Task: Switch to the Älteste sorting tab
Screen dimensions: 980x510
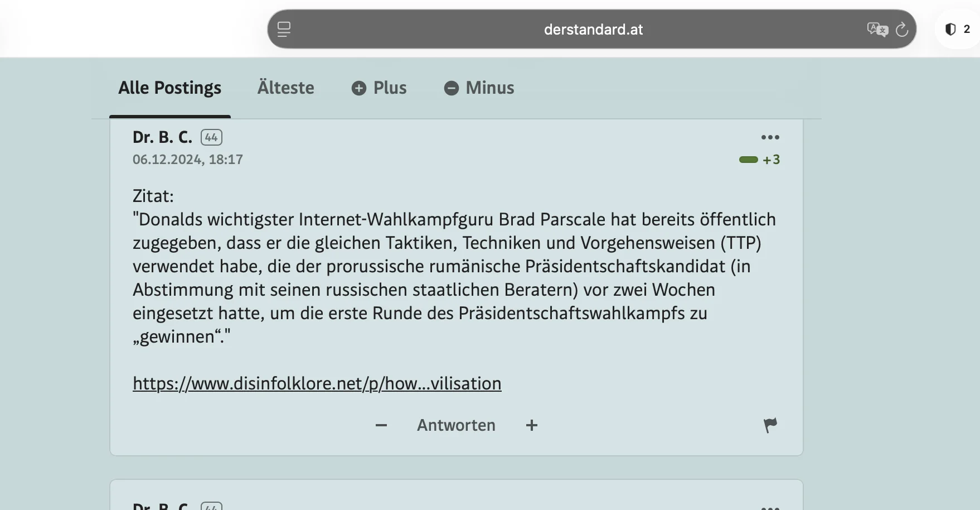Action: click(x=285, y=88)
